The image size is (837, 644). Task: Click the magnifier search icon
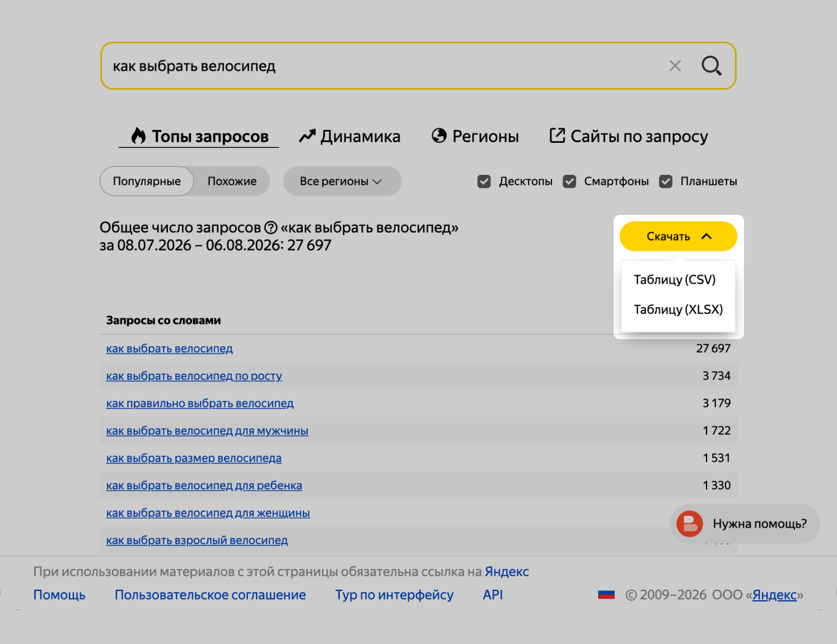pyautogui.click(x=711, y=65)
